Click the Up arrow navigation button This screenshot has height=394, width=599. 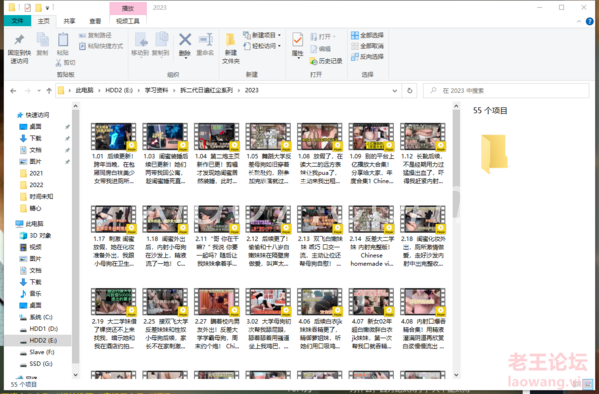click(x=49, y=91)
